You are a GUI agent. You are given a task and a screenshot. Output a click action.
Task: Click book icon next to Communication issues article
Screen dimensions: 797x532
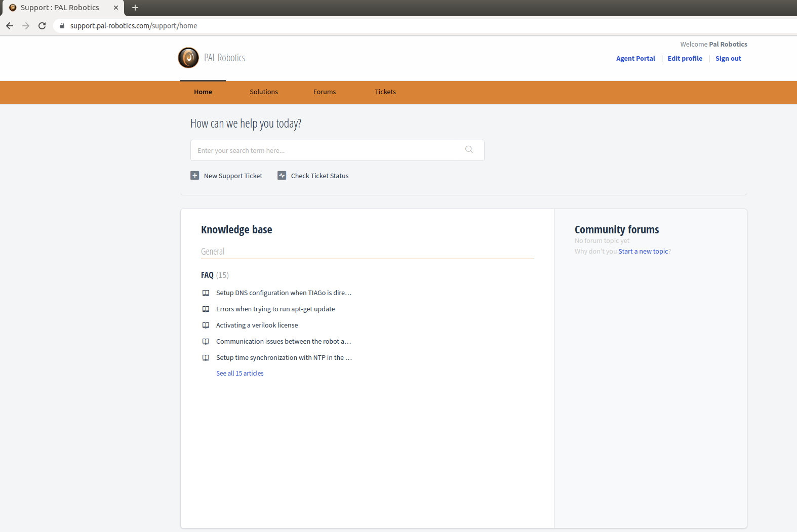pos(206,342)
